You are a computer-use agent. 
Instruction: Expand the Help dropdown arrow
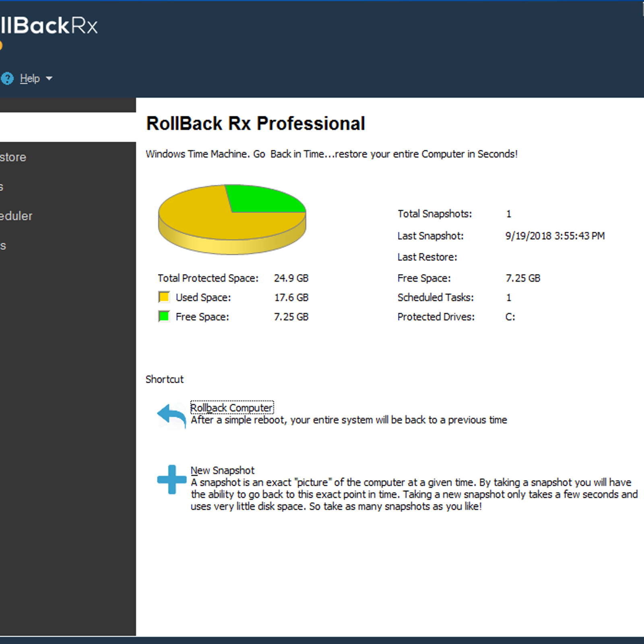pyautogui.click(x=49, y=78)
